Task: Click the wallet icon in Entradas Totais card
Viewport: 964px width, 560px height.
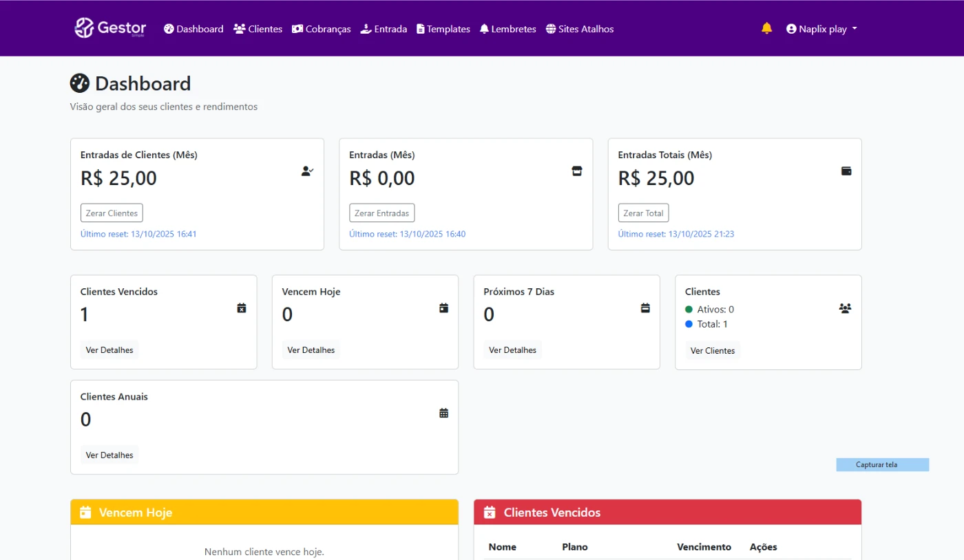Action: pyautogui.click(x=846, y=171)
